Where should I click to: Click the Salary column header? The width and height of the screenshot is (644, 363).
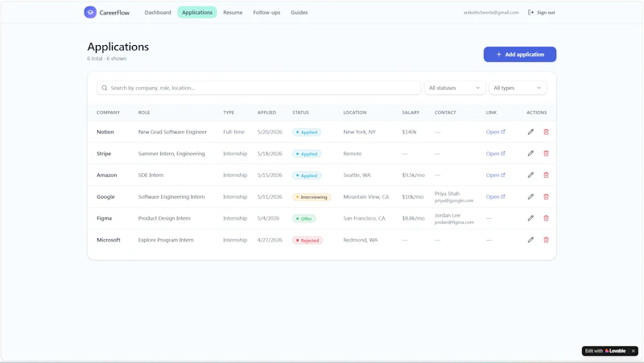(411, 113)
